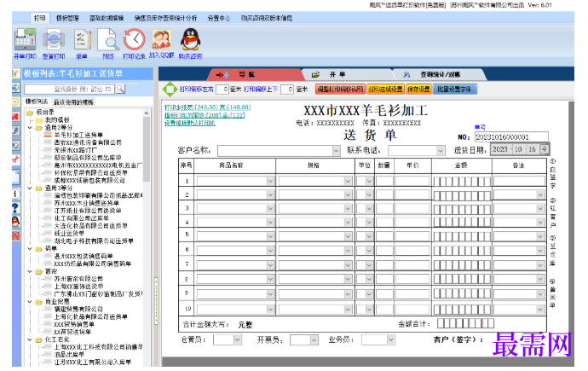Screen dimensions: 588x371
Task: Click row 1 数量 cell
Action: 384,181
